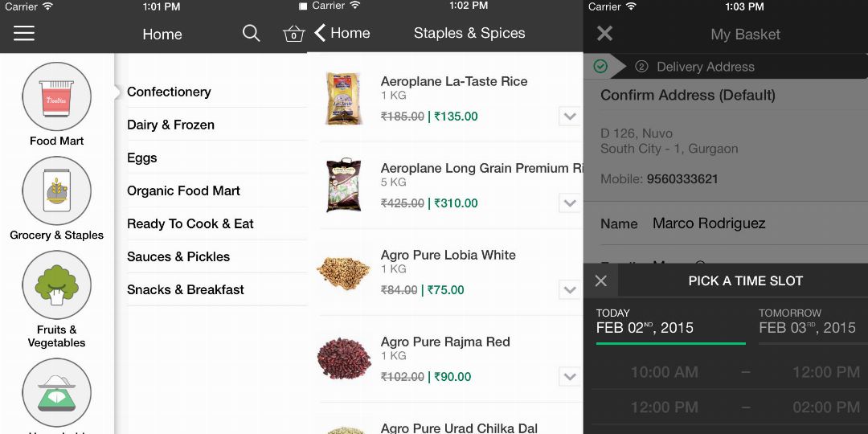The image size is (868, 434).
Task: Open the shopping basket icon
Action: pyautogui.click(x=293, y=34)
